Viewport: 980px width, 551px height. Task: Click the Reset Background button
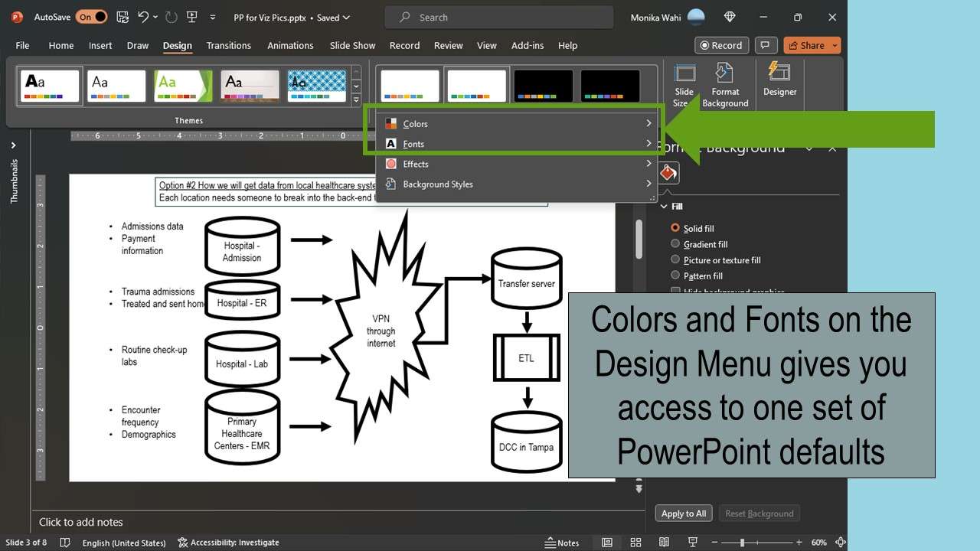(x=759, y=513)
